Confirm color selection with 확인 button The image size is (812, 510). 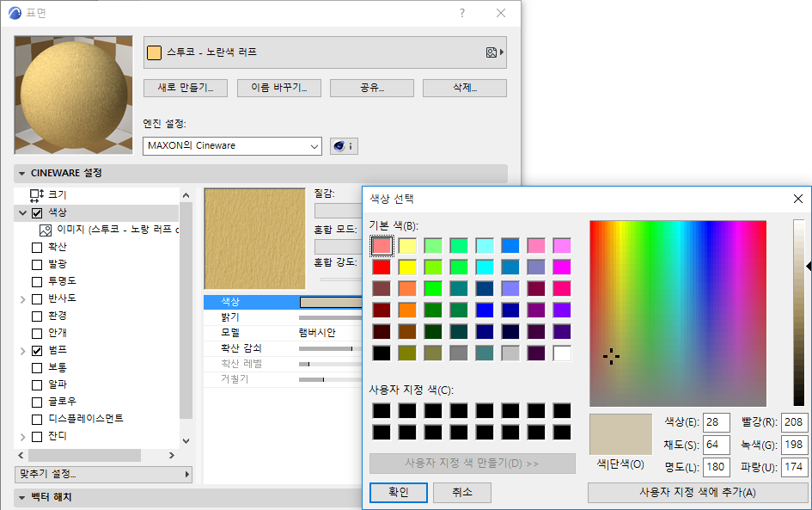[398, 493]
